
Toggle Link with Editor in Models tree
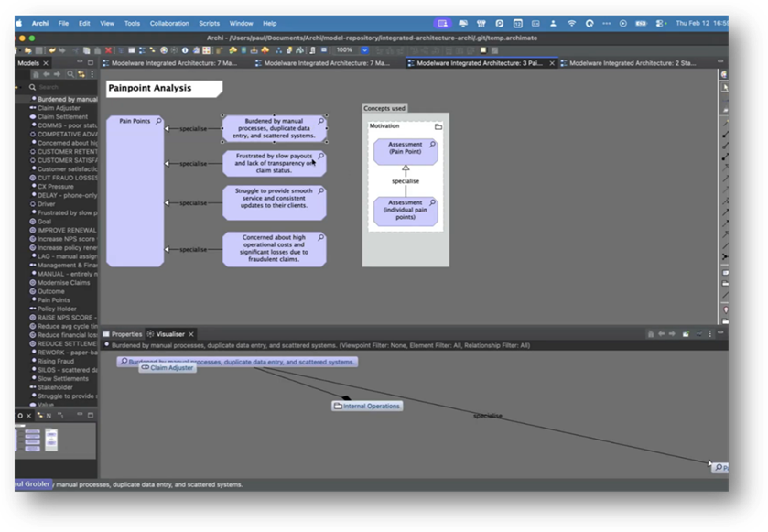tap(81, 74)
